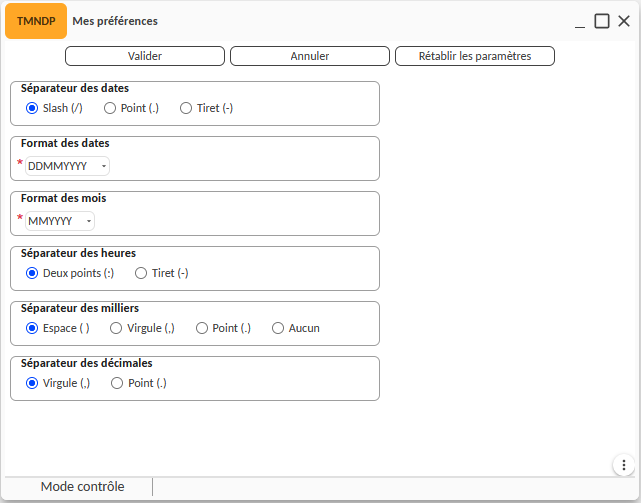Click the orange TMNDP logo badge
The width and height of the screenshot is (641, 503).
(36, 21)
